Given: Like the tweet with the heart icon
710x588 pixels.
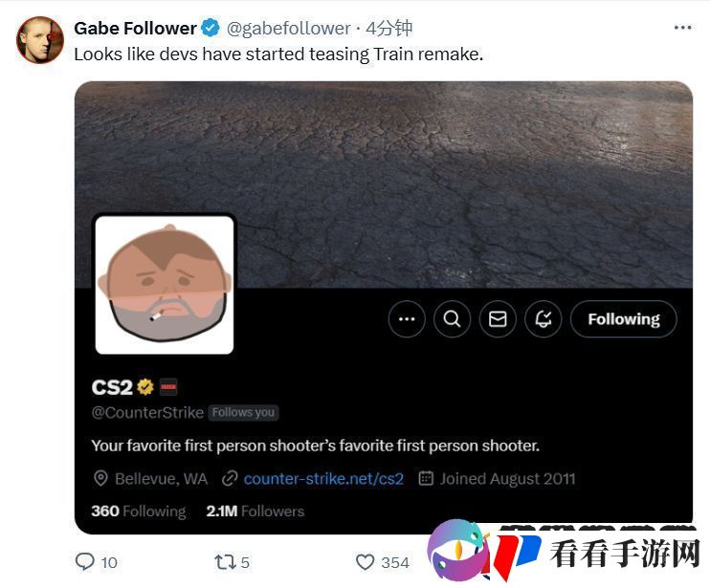Looking at the screenshot, I should pos(365,562).
